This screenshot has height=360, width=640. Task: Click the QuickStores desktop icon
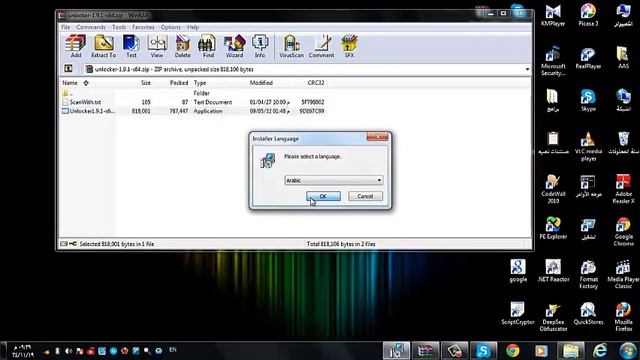[588, 313]
